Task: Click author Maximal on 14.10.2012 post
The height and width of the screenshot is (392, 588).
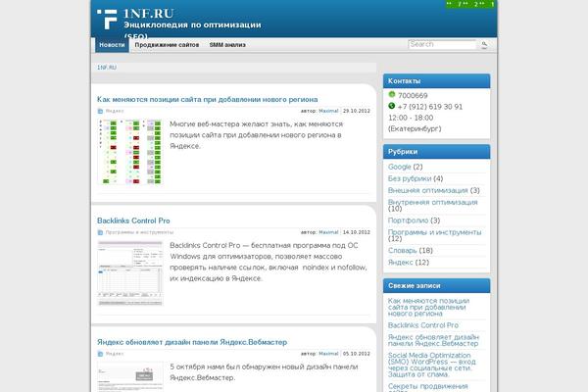Action: [x=328, y=232]
